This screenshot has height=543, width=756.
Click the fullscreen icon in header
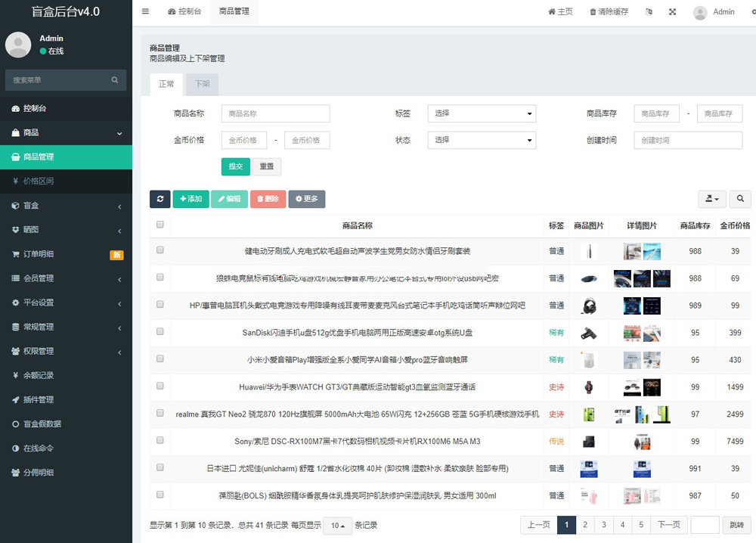pos(673,12)
